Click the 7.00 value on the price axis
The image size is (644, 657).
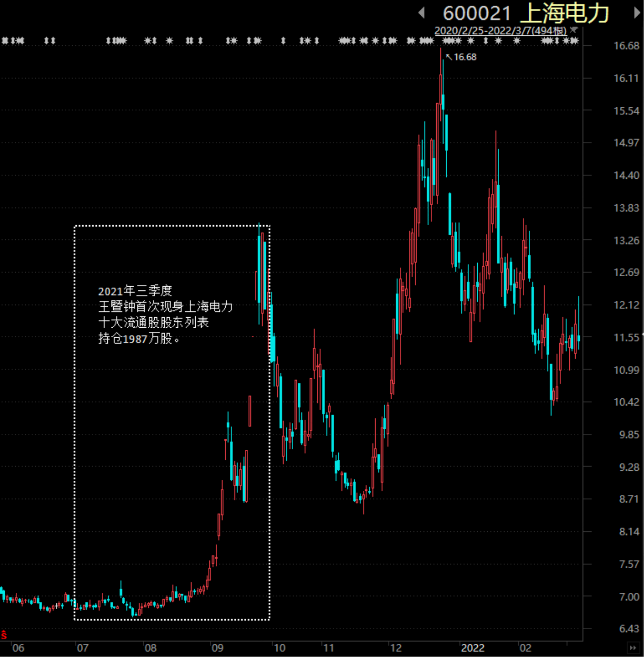click(629, 597)
